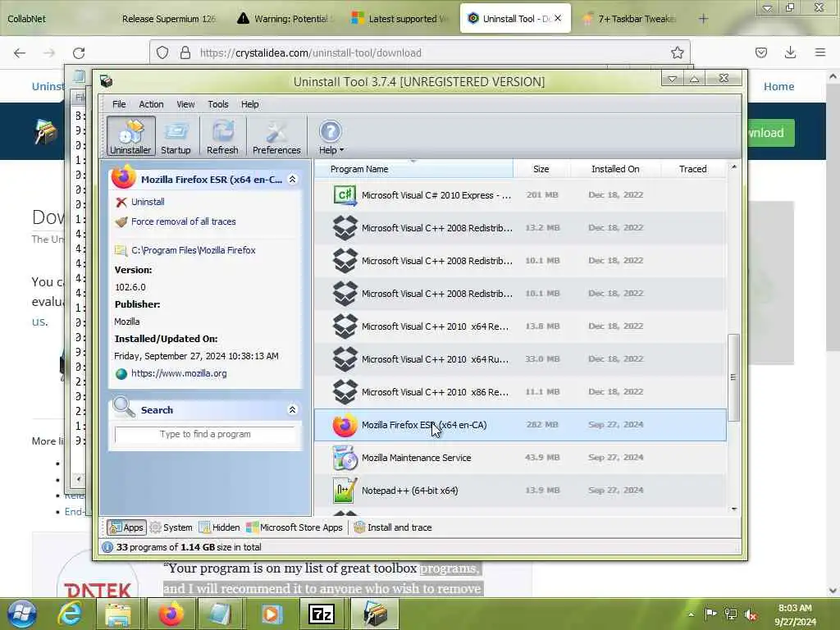Screen dimensions: 840x630
Task: Switch to the Apps tab
Action: (126, 527)
